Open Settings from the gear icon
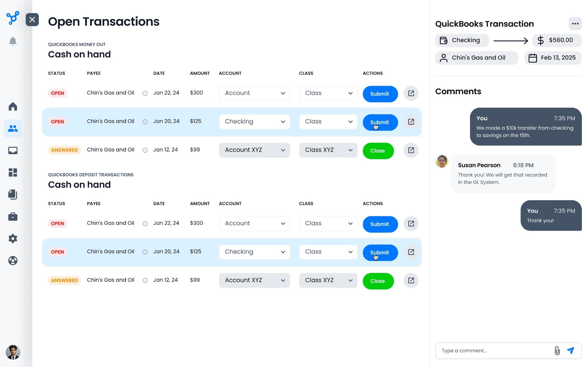The width and height of the screenshot is (588, 367). (13, 239)
